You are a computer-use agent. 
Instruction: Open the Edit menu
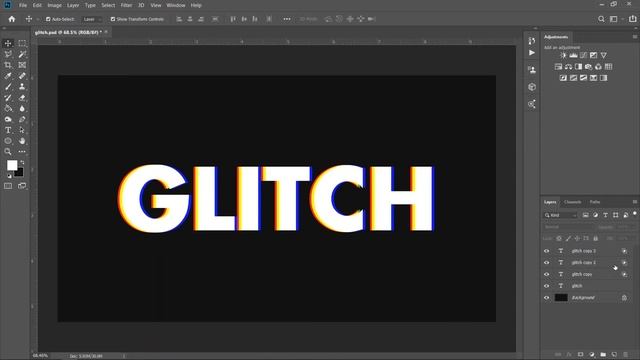37,5
